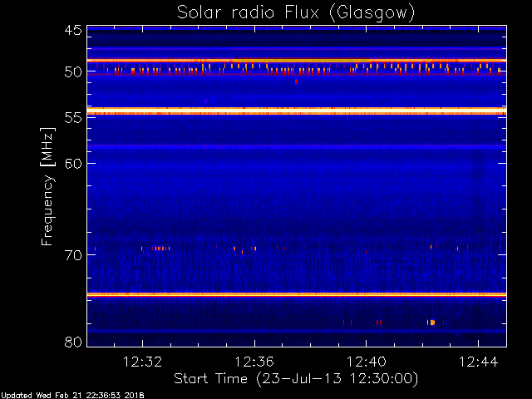Select the 70 MHz frequency tick label
The width and height of the screenshot is (532, 399).
(72, 255)
